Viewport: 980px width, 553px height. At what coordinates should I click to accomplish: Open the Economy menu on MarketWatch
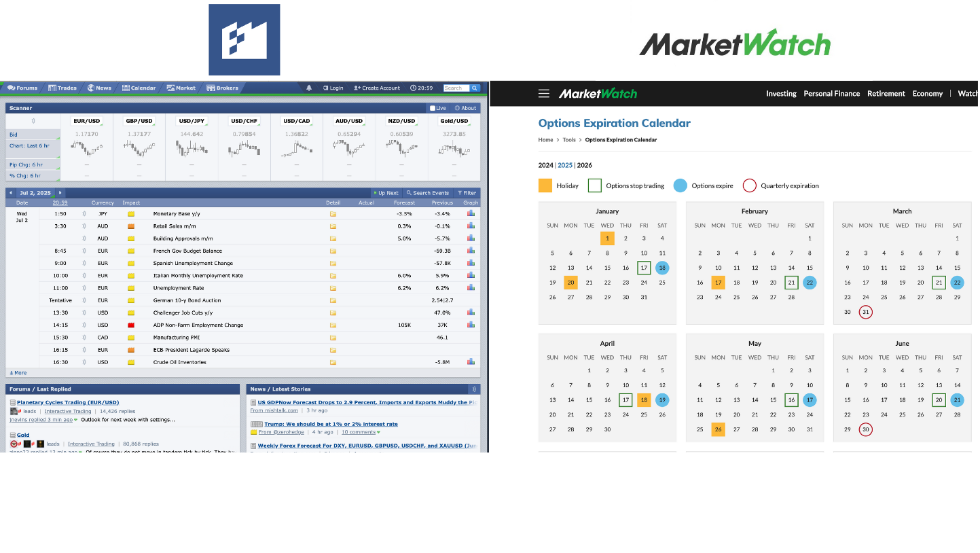(928, 94)
